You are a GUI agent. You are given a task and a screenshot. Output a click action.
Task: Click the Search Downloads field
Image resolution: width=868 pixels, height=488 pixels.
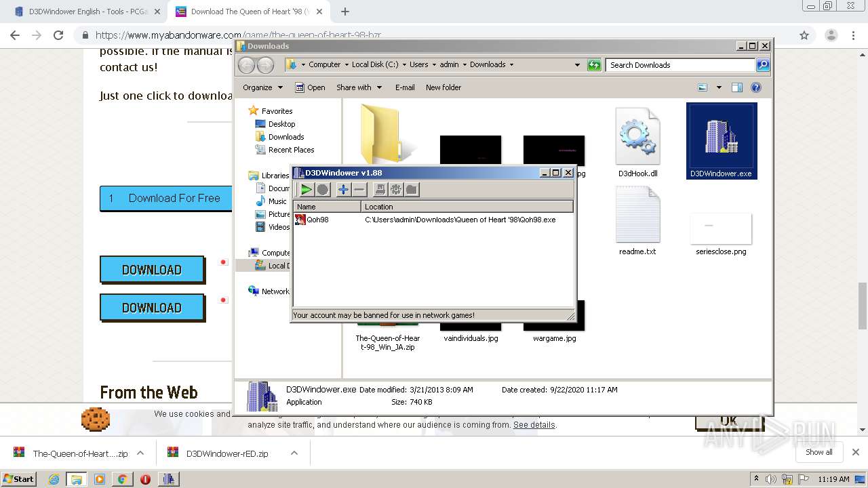[x=680, y=65]
